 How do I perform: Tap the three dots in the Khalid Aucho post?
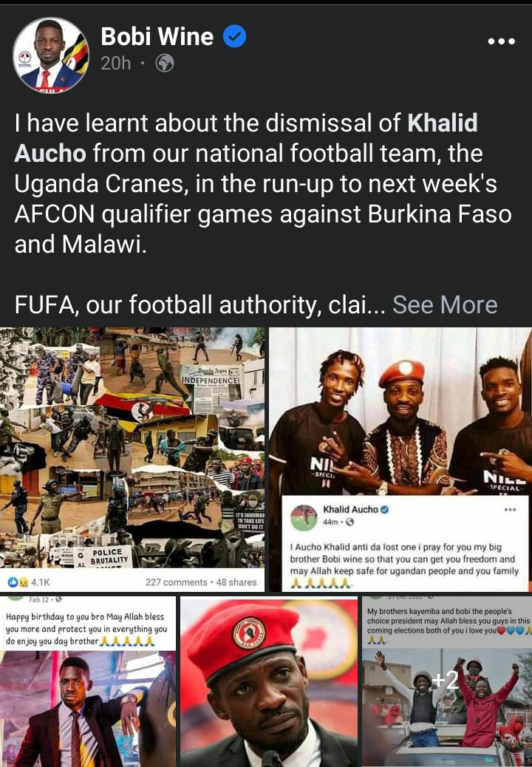tap(510, 510)
